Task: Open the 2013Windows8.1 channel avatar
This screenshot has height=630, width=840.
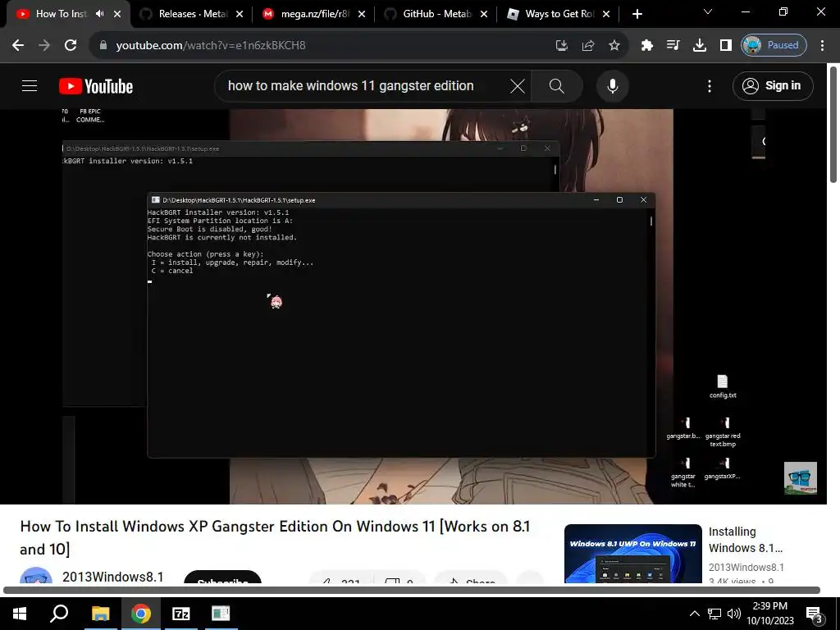Action: [36, 577]
